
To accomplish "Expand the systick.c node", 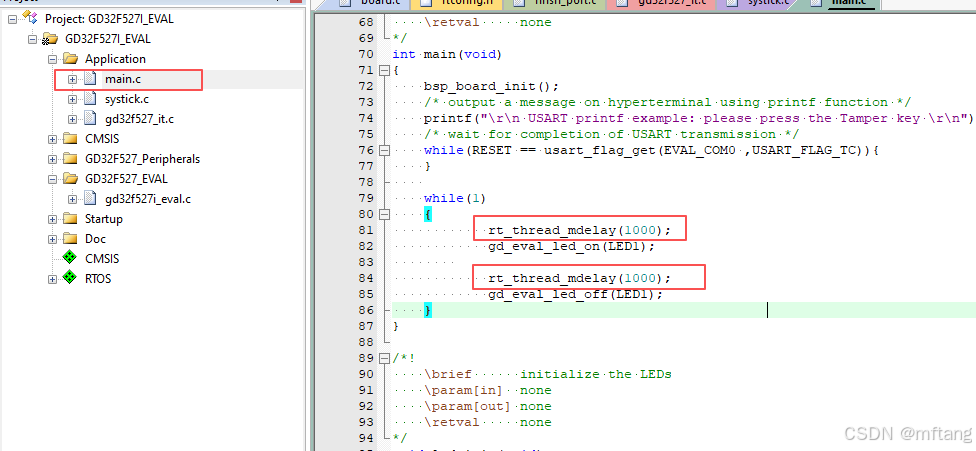I will pyautogui.click(x=73, y=99).
